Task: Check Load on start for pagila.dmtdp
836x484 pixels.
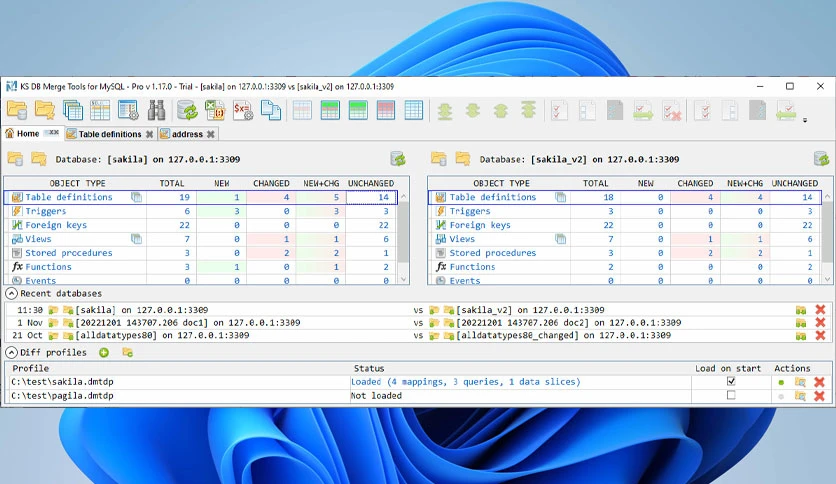Action: tap(731, 395)
